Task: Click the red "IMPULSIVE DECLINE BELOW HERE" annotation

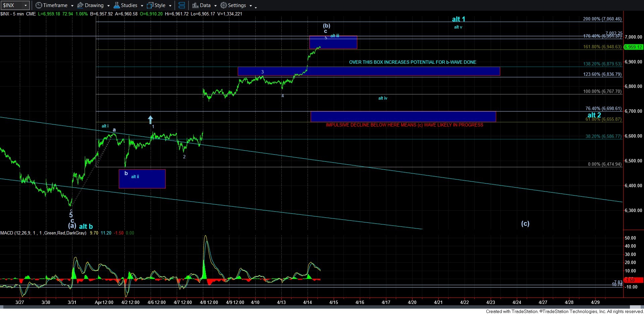Action: (404, 125)
